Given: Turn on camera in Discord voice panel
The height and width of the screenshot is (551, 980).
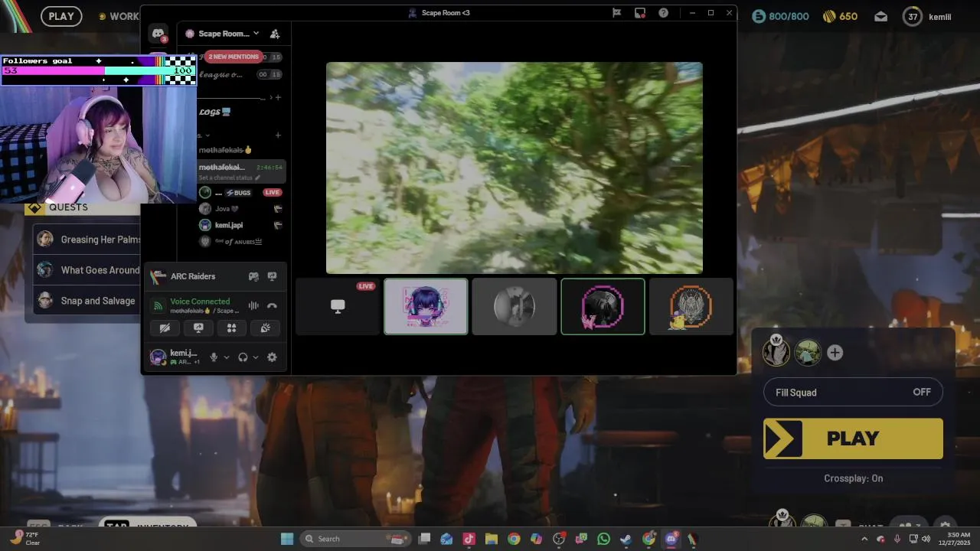Looking at the screenshot, I should [165, 328].
